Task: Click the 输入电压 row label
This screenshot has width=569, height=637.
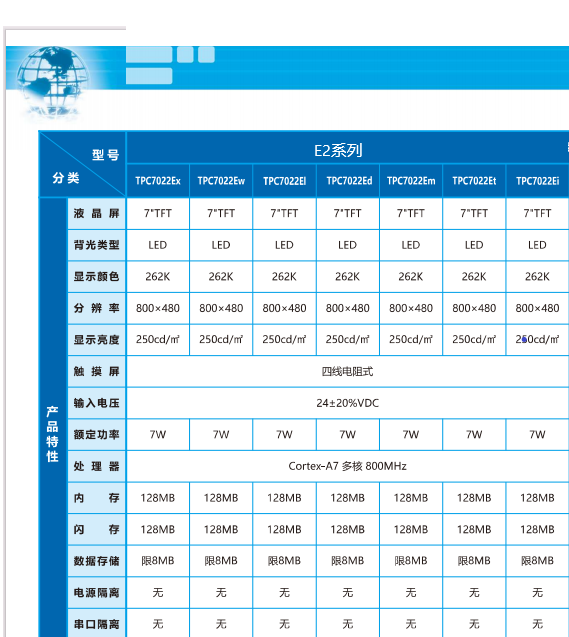Action: coord(96,403)
